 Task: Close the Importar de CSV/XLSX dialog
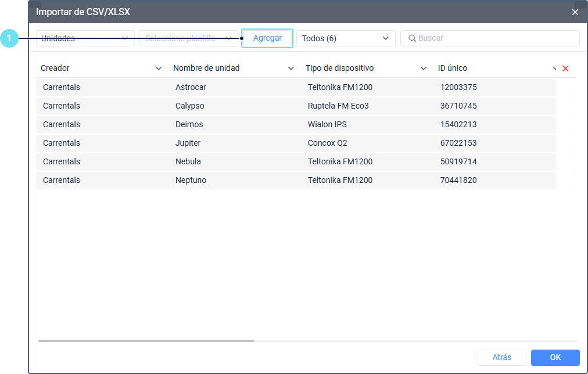click(x=575, y=12)
